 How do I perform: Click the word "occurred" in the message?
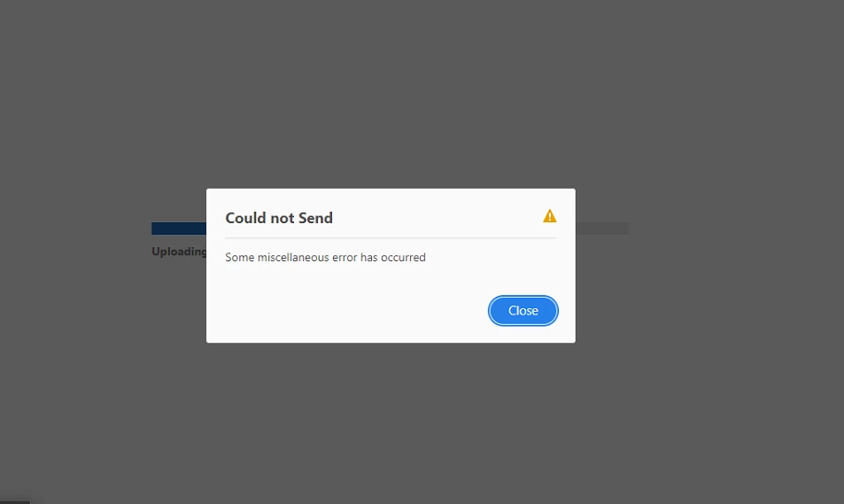(x=403, y=258)
